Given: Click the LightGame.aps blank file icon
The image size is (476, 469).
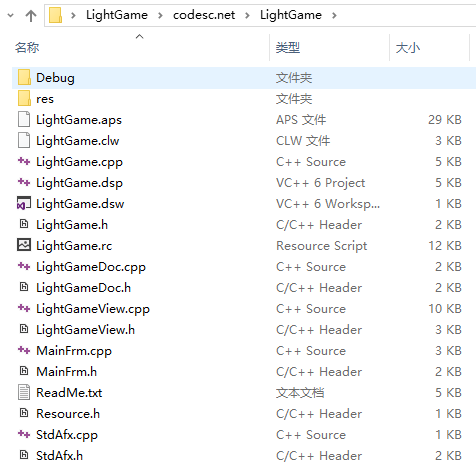Looking at the screenshot, I should (x=24, y=120).
